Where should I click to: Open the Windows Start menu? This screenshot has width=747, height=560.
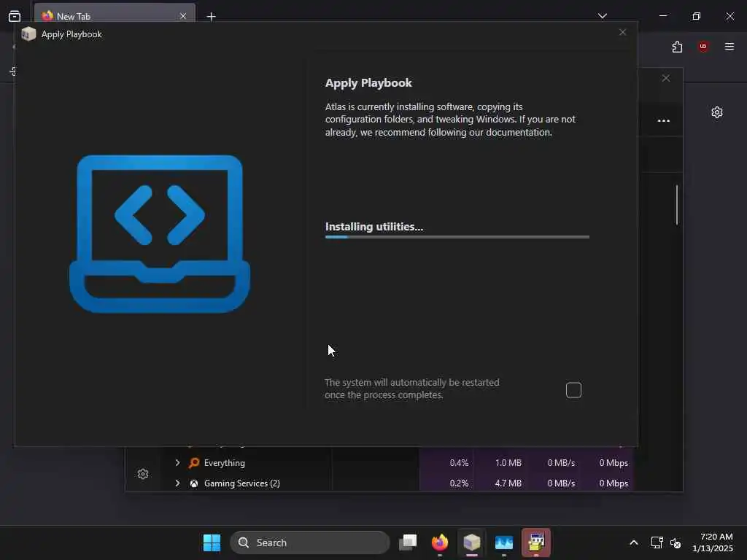(x=212, y=542)
